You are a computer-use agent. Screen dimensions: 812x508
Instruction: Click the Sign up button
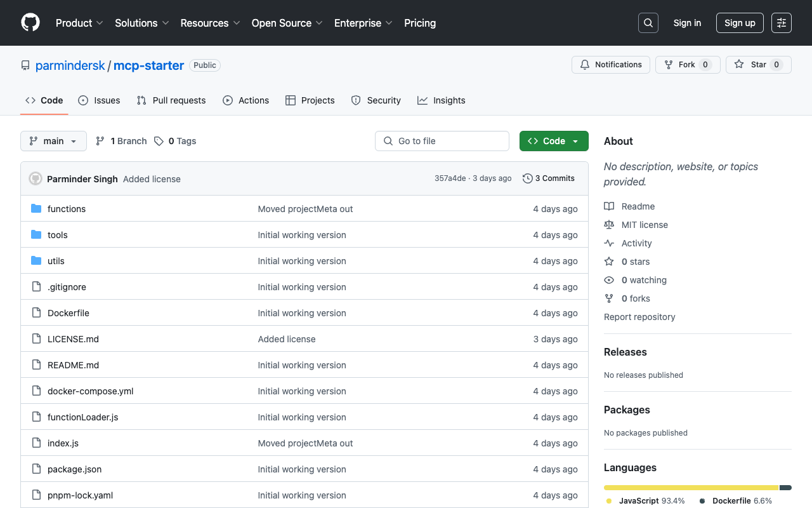740,23
